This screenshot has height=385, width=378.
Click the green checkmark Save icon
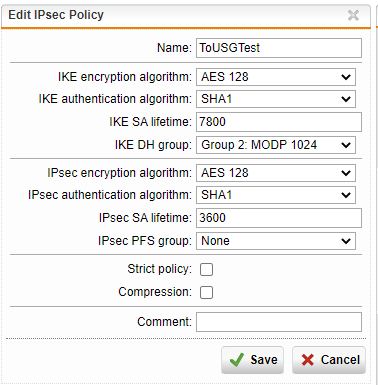[237, 360]
